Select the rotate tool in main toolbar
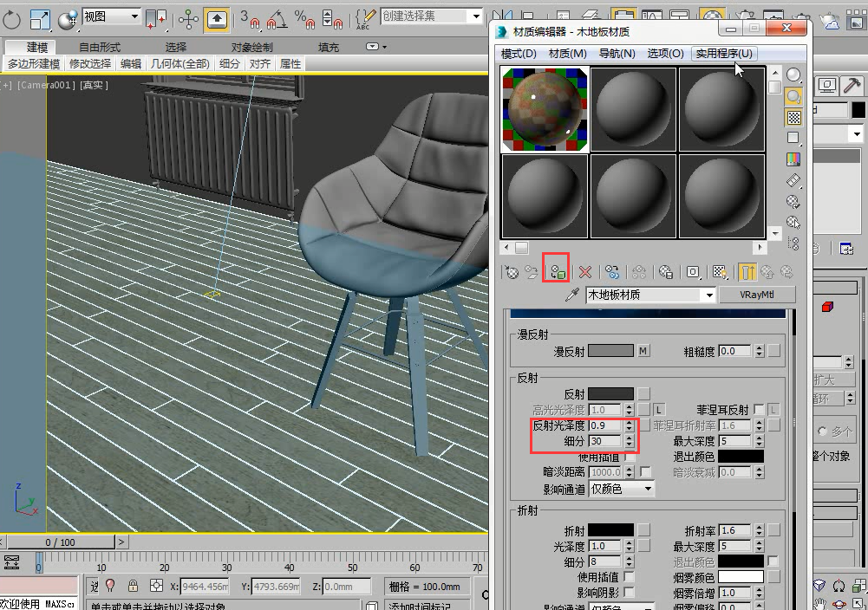 click(x=11, y=20)
